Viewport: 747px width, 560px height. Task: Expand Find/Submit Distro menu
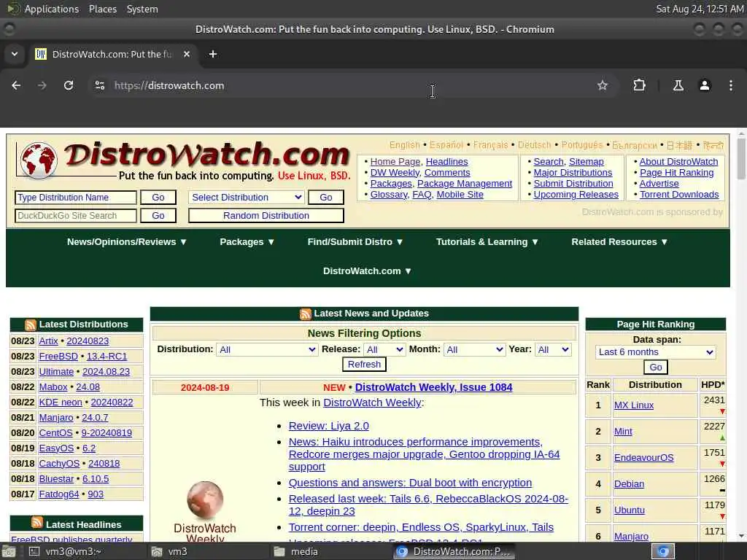[x=355, y=242]
